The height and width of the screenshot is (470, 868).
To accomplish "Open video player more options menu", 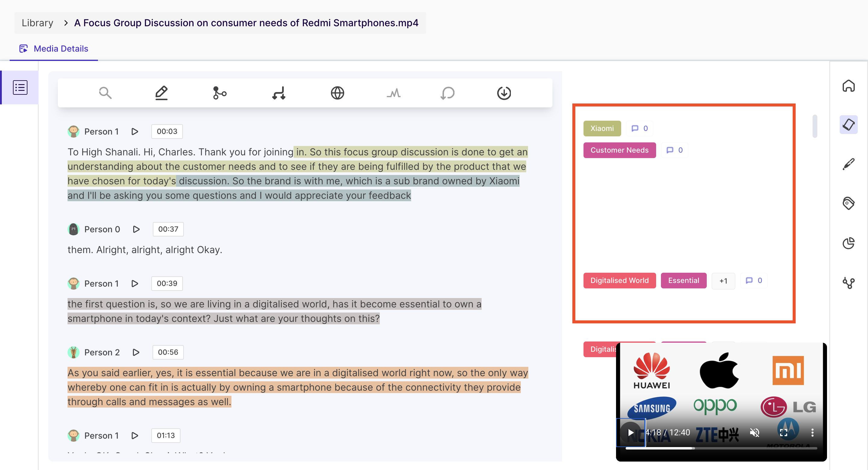I will click(x=812, y=432).
